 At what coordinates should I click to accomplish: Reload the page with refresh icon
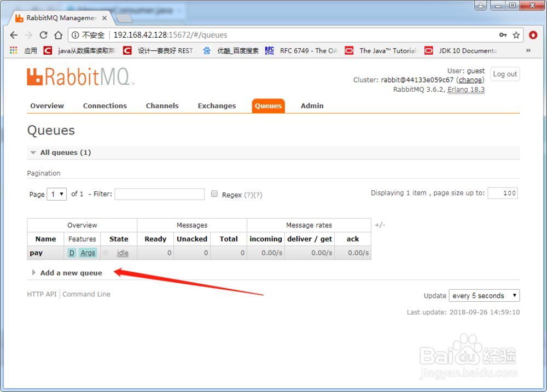[x=43, y=35]
